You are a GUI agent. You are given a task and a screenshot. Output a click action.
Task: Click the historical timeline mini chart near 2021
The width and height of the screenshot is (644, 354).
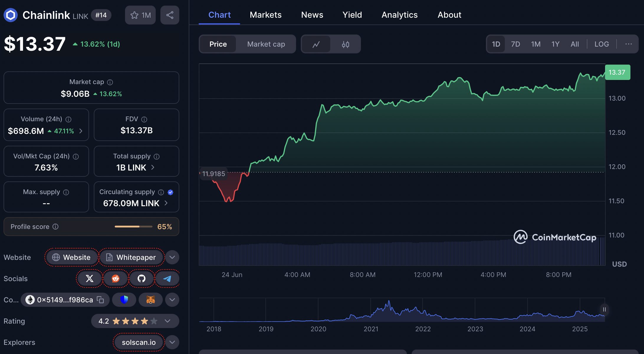click(x=371, y=310)
